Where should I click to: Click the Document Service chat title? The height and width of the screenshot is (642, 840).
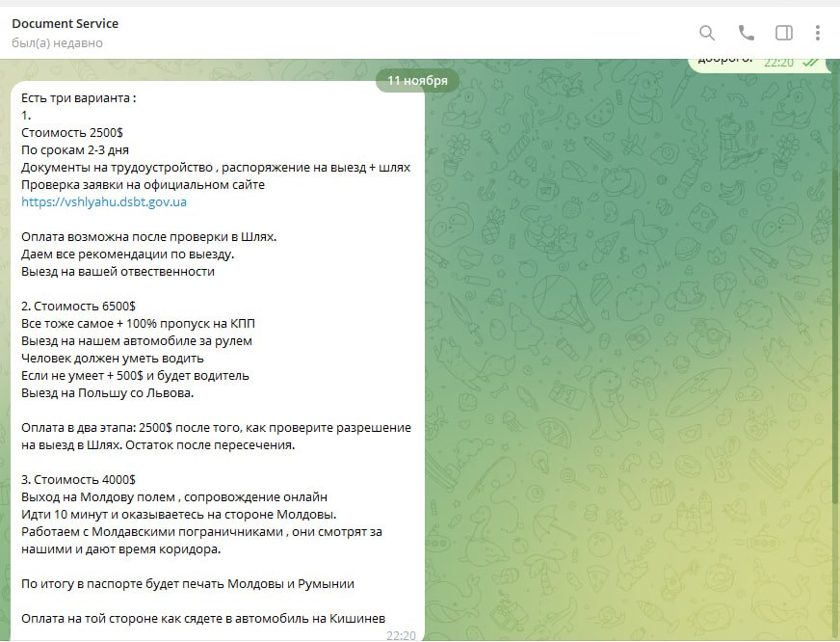(x=66, y=23)
